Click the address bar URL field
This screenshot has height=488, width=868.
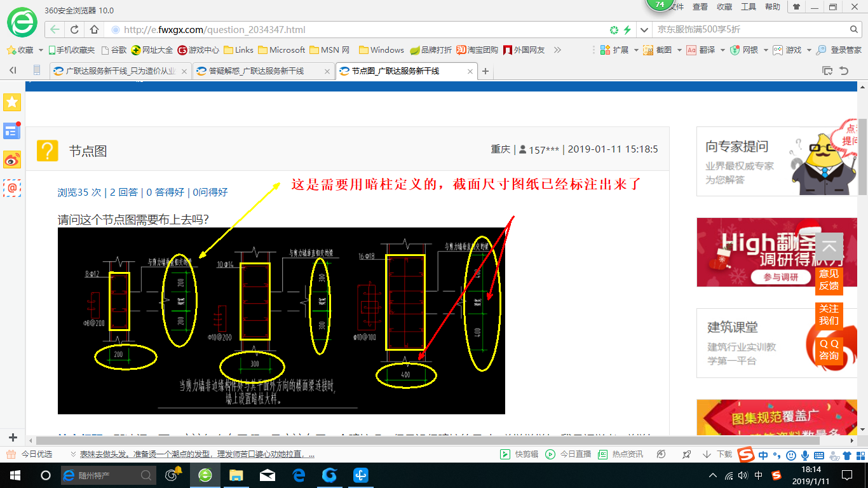coord(356,29)
